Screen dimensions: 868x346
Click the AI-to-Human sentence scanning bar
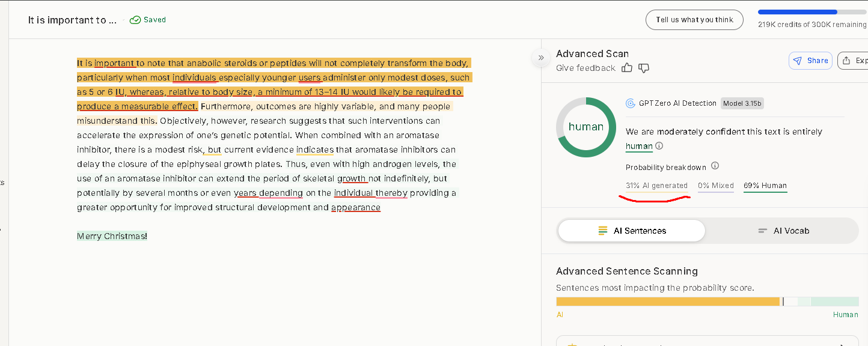(707, 302)
